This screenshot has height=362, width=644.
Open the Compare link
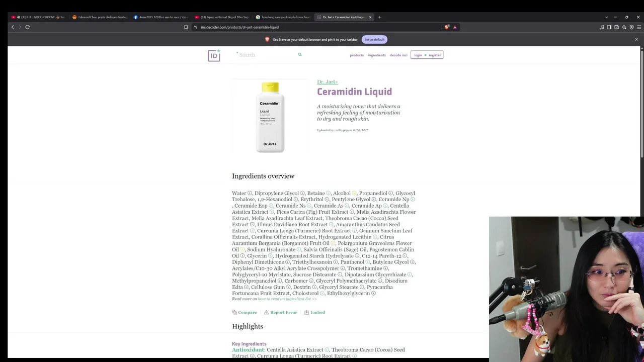[245, 312]
